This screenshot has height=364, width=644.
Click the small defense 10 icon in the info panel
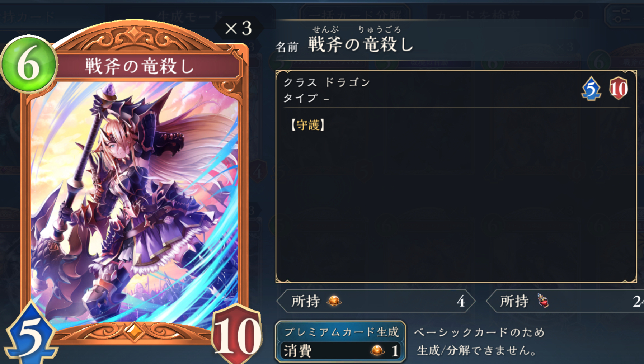point(619,88)
